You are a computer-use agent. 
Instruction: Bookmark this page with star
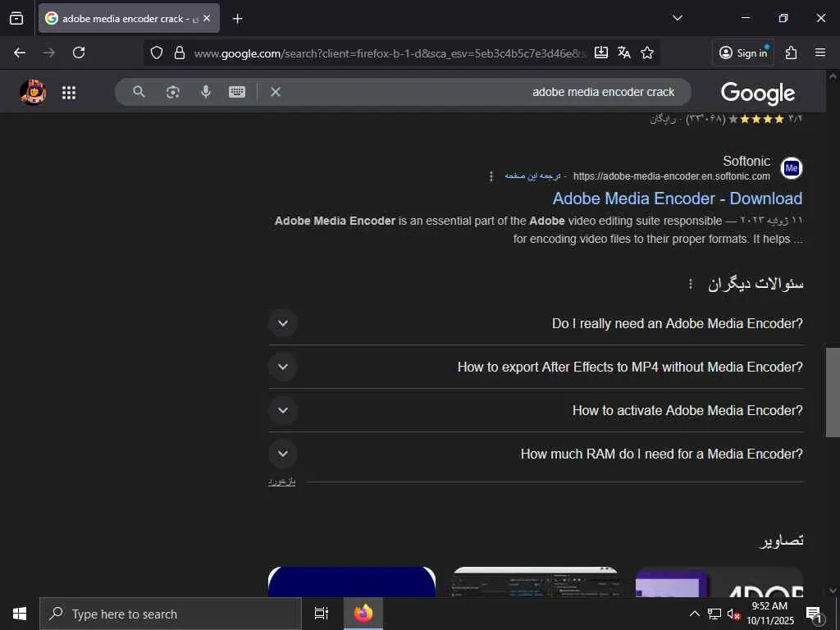coord(647,52)
